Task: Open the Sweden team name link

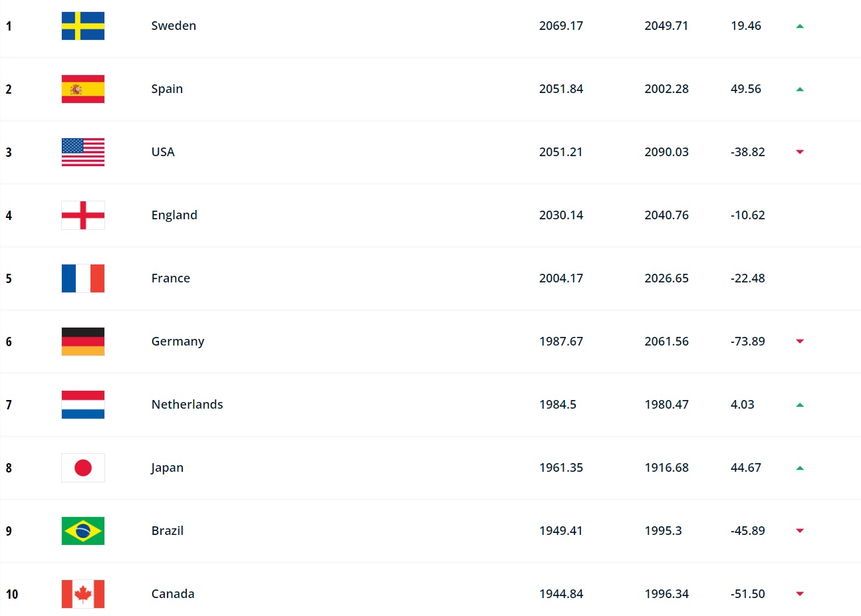Action: point(174,26)
